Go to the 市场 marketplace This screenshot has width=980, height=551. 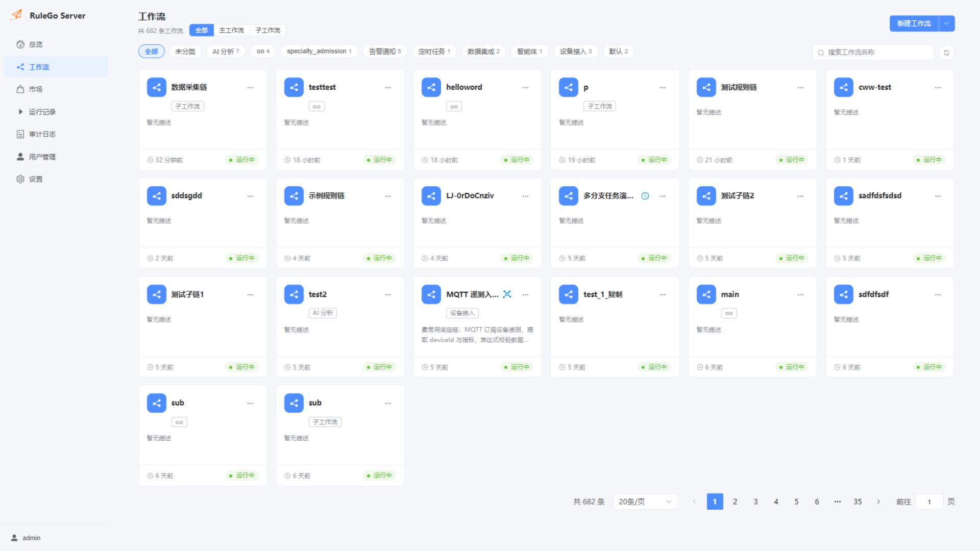[56, 89]
